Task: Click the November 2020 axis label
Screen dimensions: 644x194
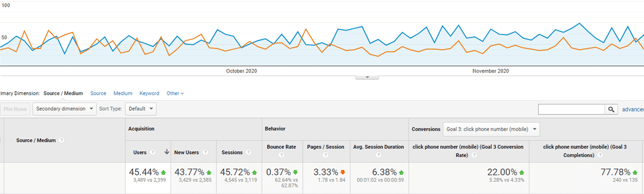Action: (x=490, y=71)
